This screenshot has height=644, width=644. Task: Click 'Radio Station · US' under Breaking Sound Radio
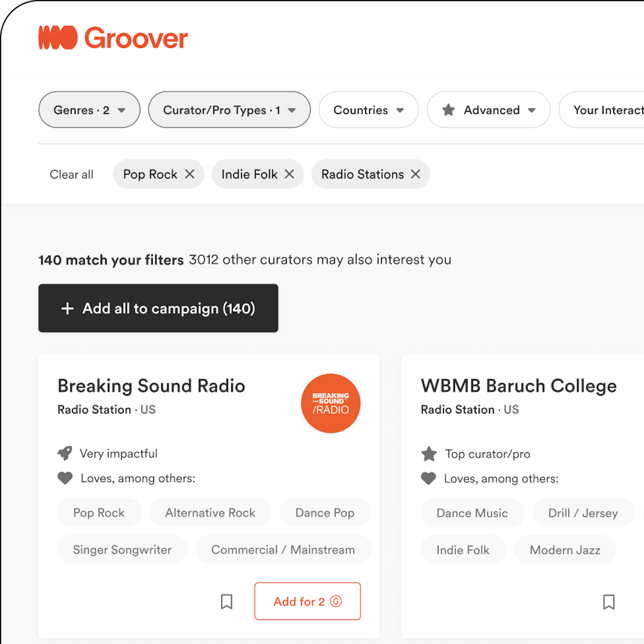106,410
